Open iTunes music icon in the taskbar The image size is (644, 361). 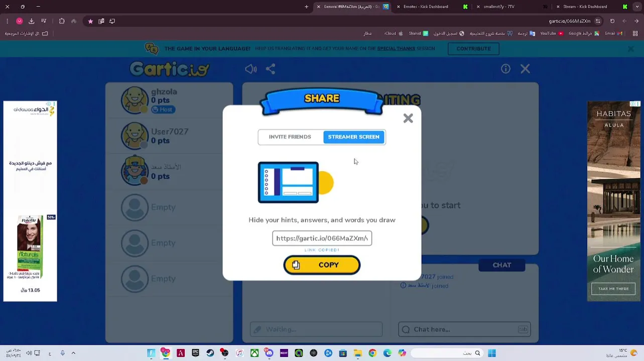(239, 353)
